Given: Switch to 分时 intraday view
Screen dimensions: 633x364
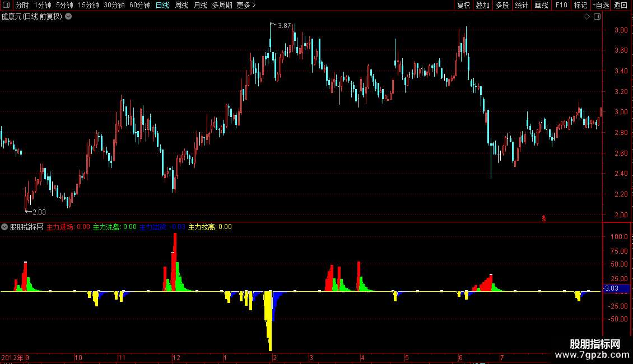Looking at the screenshot, I should pyautogui.click(x=22, y=5).
